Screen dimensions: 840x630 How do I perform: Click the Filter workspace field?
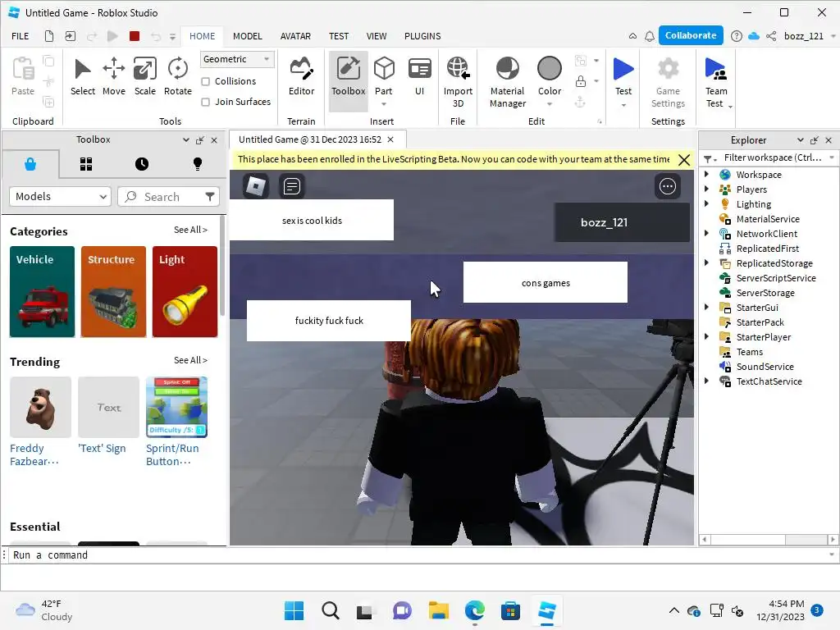coord(772,157)
